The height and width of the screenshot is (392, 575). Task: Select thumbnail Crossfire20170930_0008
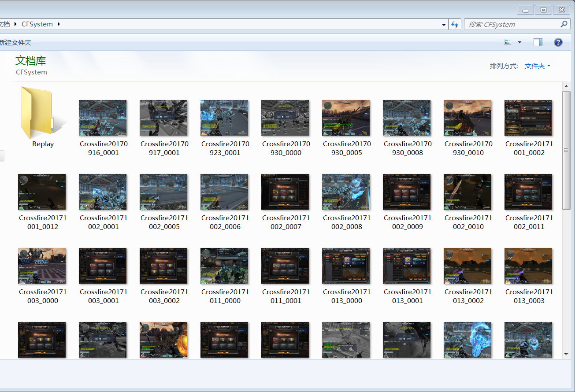pos(407,118)
